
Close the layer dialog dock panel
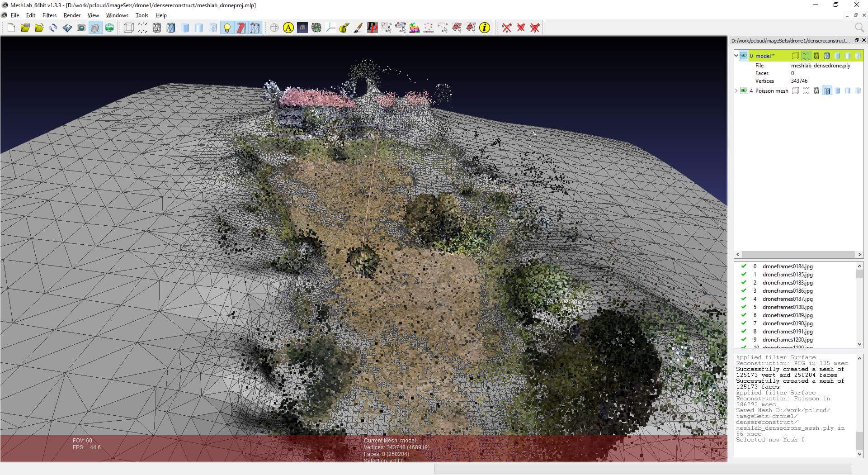[x=863, y=40]
